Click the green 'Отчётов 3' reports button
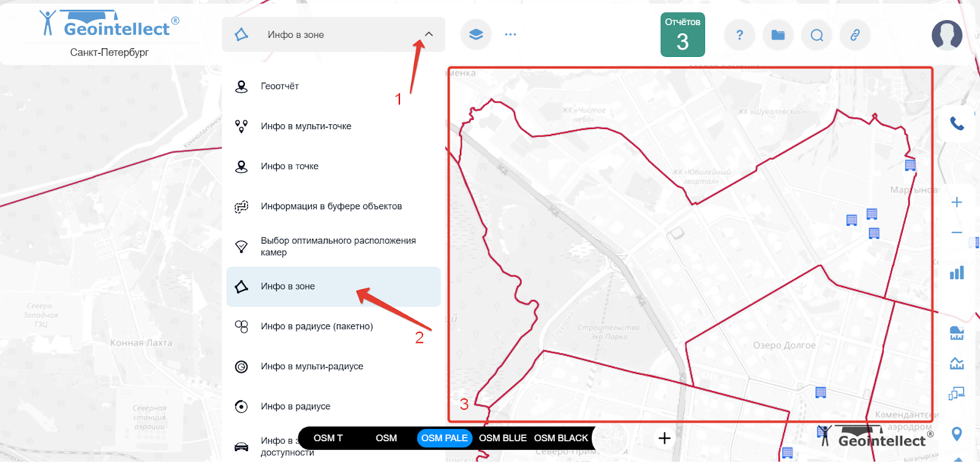Image resolution: width=980 pixels, height=470 pixels. 682,35
